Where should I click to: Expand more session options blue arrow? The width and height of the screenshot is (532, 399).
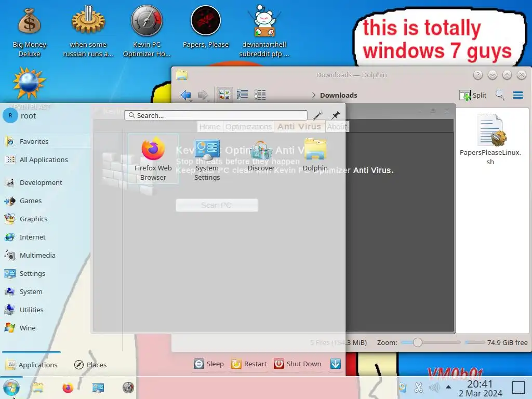click(335, 364)
